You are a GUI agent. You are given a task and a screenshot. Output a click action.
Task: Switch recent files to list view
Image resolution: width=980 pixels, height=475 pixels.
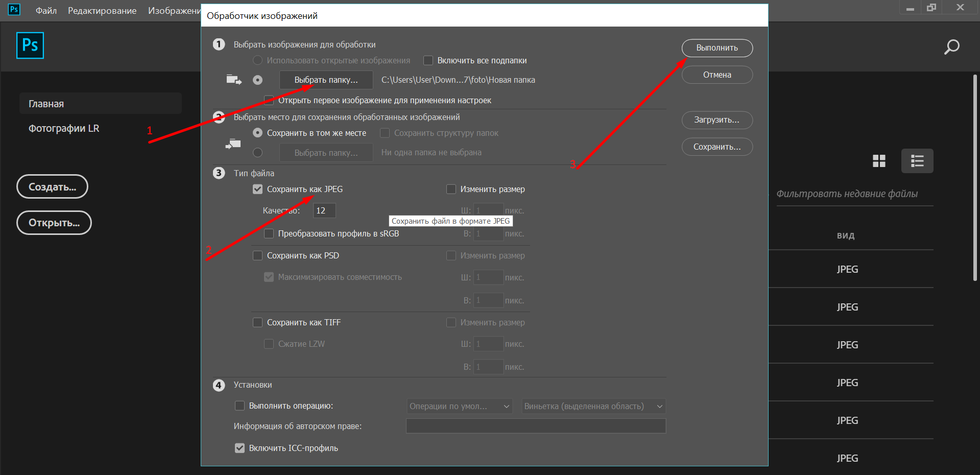(917, 161)
